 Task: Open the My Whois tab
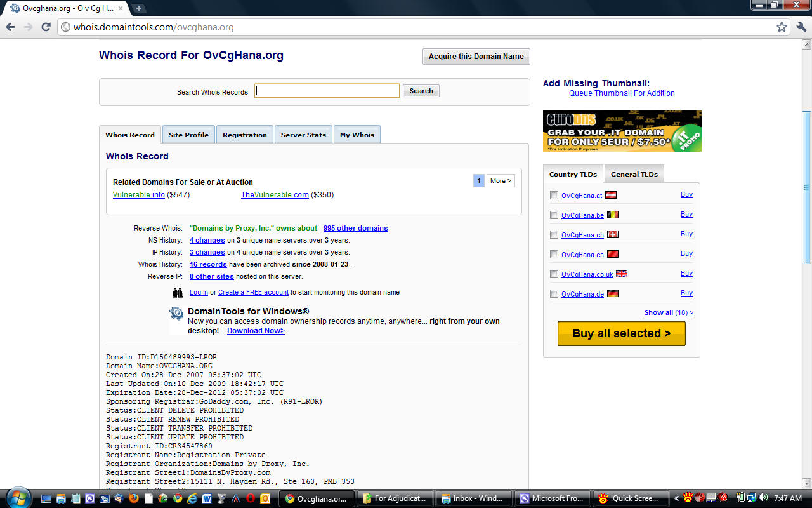coord(357,135)
